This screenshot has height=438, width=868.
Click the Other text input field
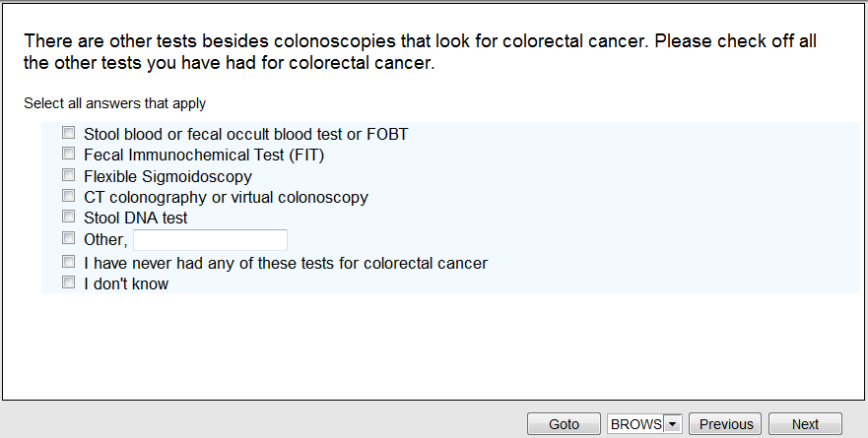[x=210, y=240]
